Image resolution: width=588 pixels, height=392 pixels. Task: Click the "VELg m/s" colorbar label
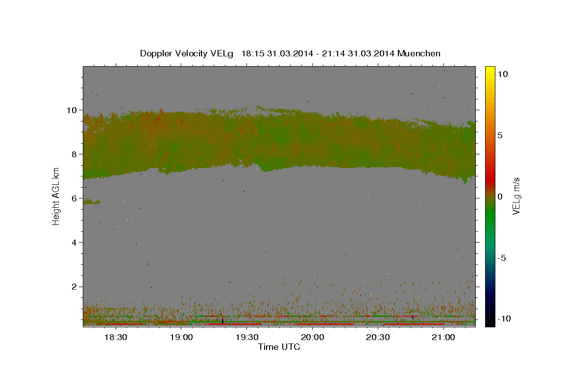(516, 196)
